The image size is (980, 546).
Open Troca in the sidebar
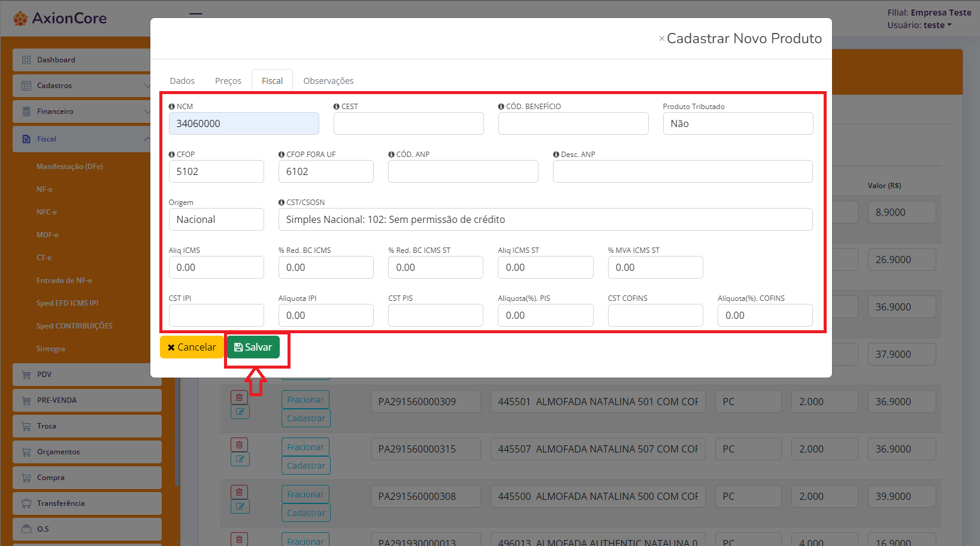coord(87,426)
